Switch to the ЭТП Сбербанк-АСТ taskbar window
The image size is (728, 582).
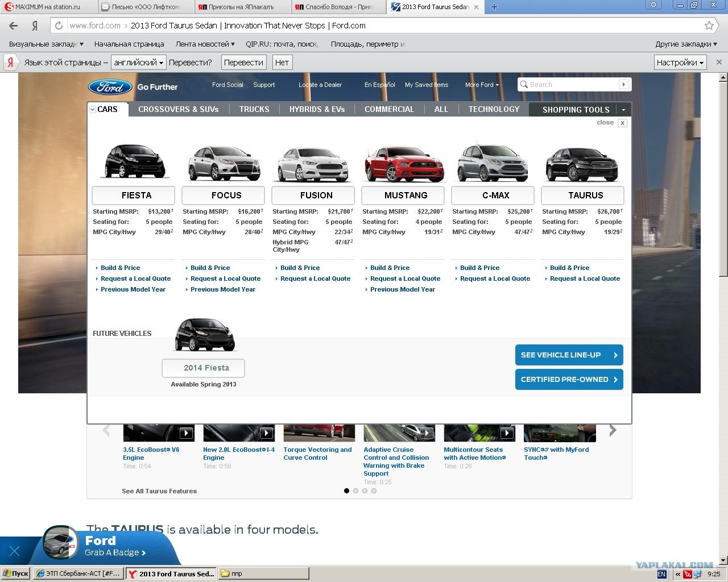point(77,573)
